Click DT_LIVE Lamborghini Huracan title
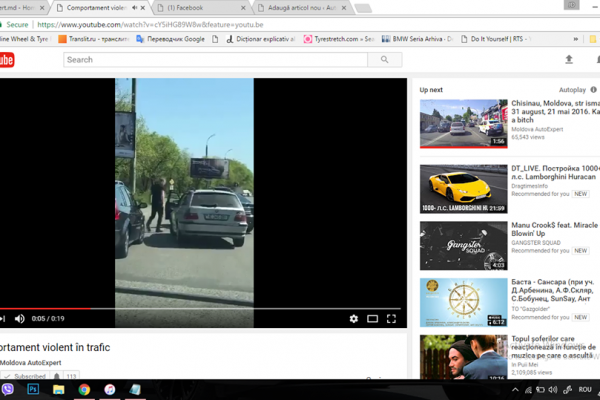Screen dimensions: 600x400 556,173
